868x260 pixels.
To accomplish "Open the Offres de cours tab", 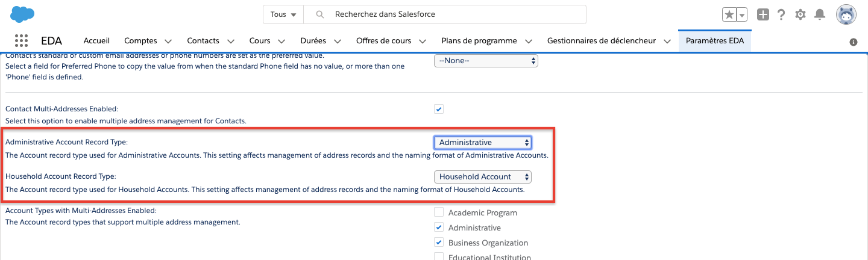I will click(x=383, y=41).
